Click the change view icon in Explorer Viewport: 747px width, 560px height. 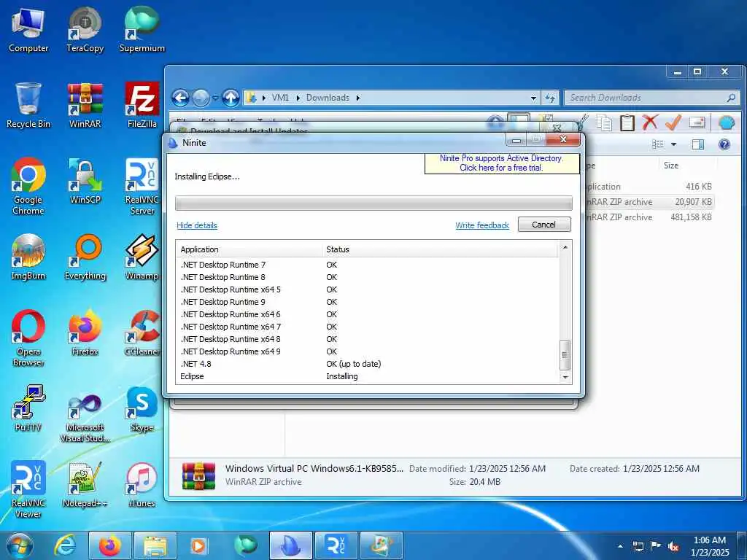click(x=658, y=144)
